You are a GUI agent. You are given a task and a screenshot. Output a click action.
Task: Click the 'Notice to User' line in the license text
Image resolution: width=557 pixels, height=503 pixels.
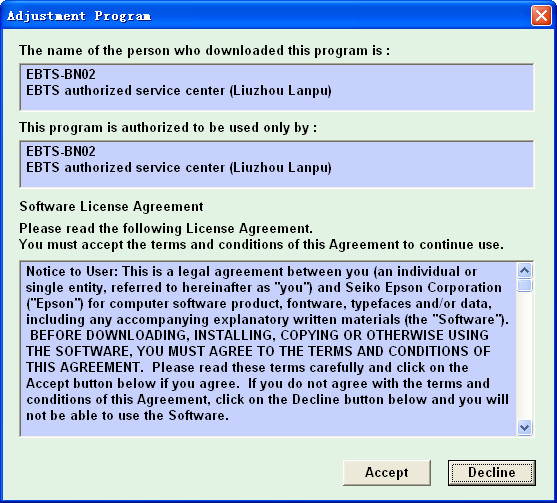point(252,272)
